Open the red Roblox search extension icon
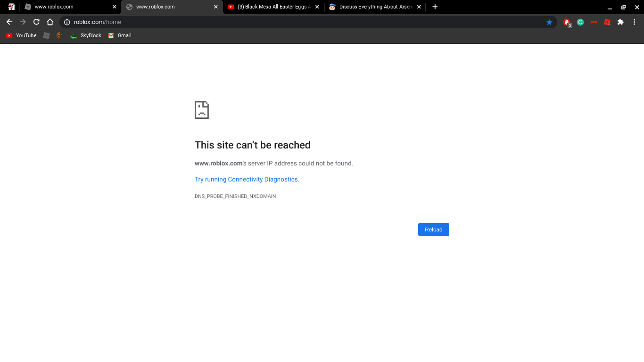644x362 pixels. pyautogui.click(x=607, y=22)
